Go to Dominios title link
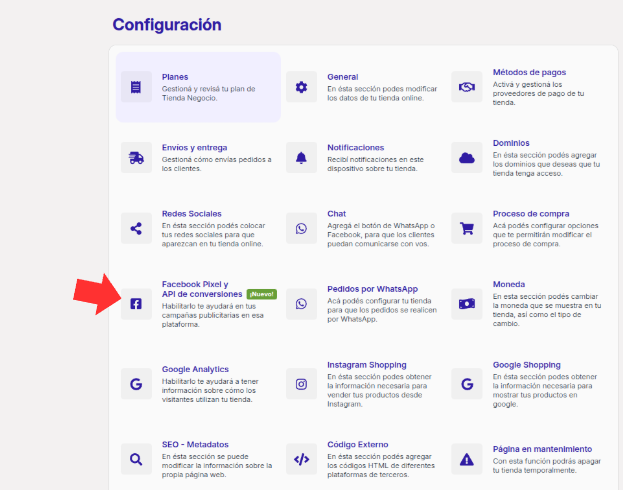 pos(511,143)
